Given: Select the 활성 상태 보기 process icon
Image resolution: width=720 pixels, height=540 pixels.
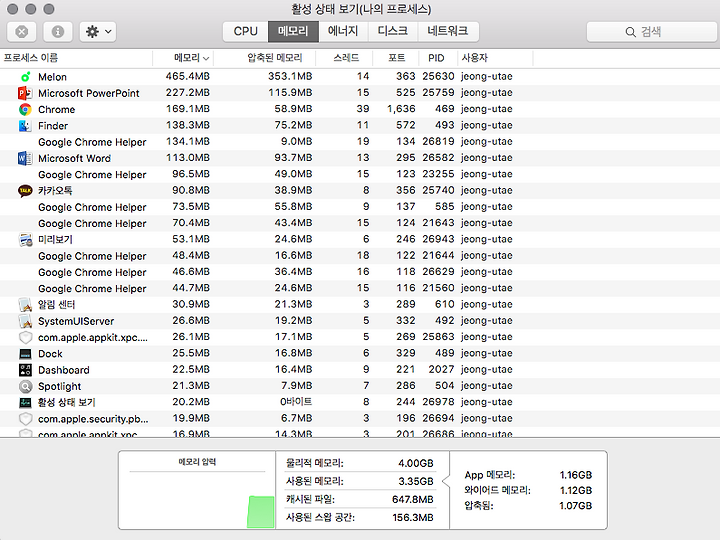Looking at the screenshot, I should pos(25,403).
